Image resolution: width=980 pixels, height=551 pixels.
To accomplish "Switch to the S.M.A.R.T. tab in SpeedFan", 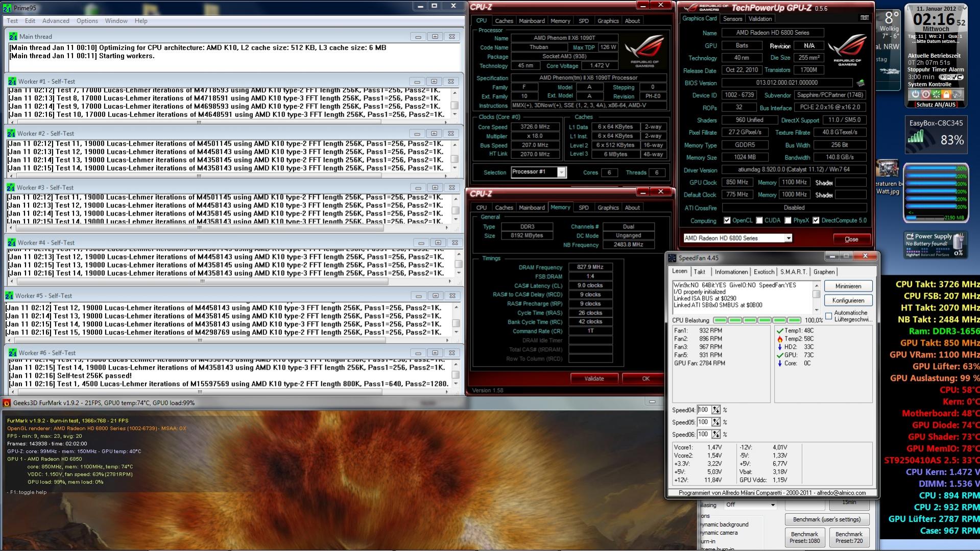I will tap(793, 272).
